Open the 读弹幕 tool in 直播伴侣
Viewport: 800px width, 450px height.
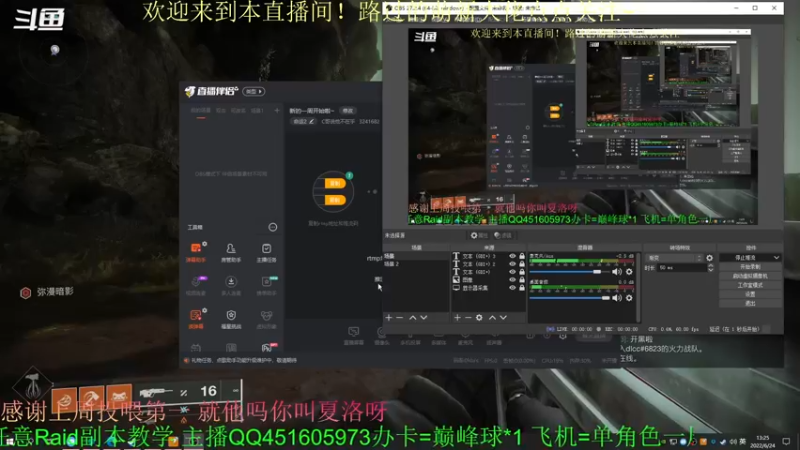(x=196, y=319)
